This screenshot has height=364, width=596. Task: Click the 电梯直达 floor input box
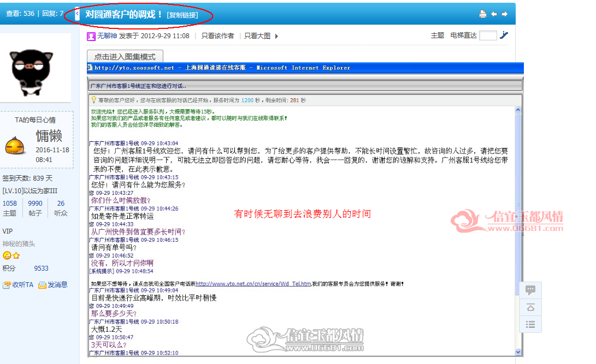[488, 35]
